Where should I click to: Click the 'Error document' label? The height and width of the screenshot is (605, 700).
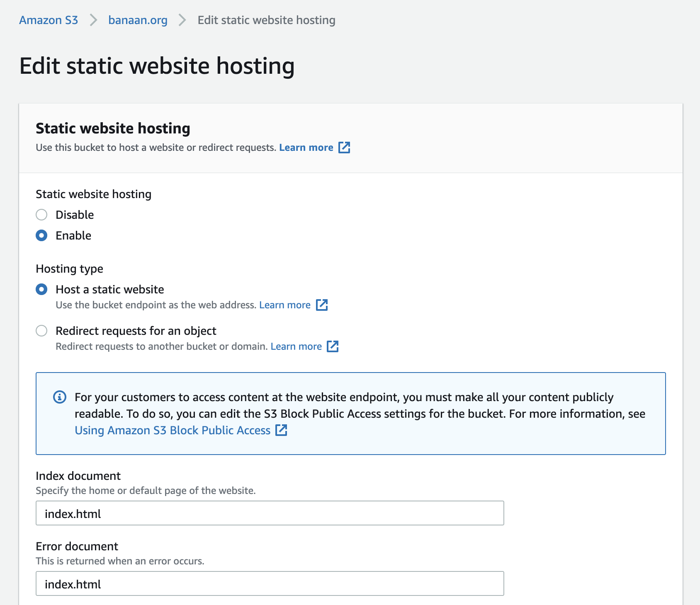pos(77,546)
